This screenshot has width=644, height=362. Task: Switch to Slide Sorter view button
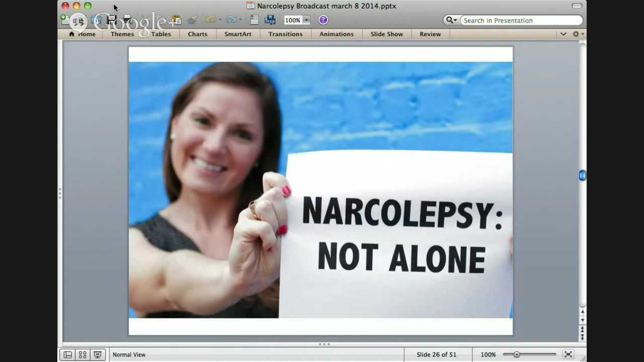[83, 354]
